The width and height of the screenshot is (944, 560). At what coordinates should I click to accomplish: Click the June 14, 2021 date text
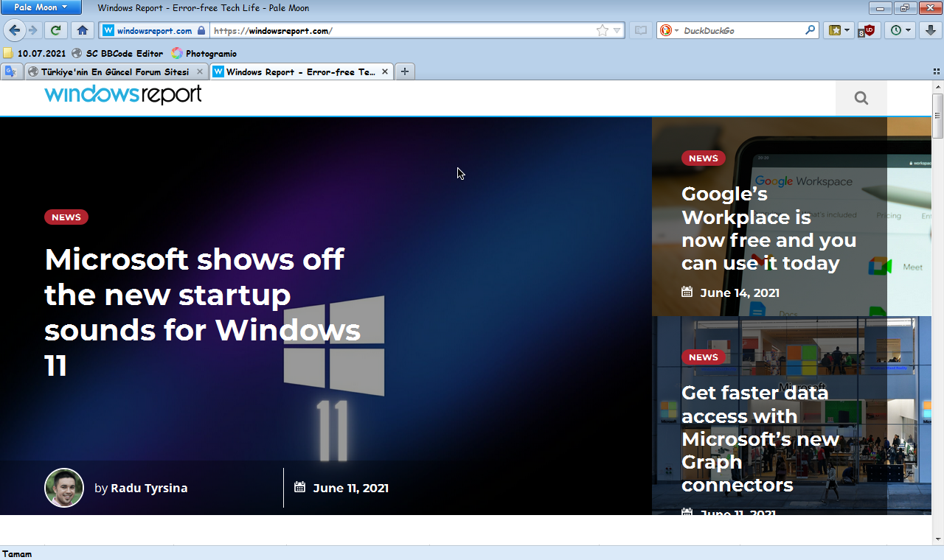click(740, 293)
